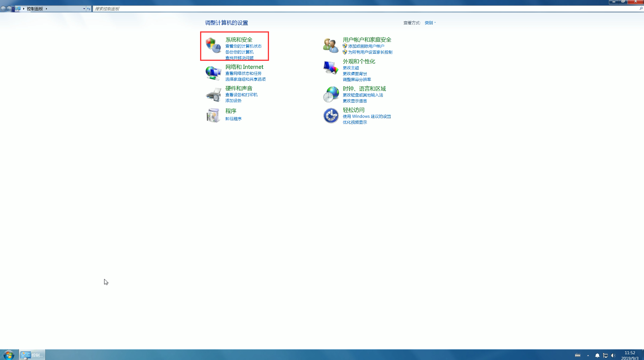
Task: Open the input keyboard tray icon
Action: [x=578, y=355]
